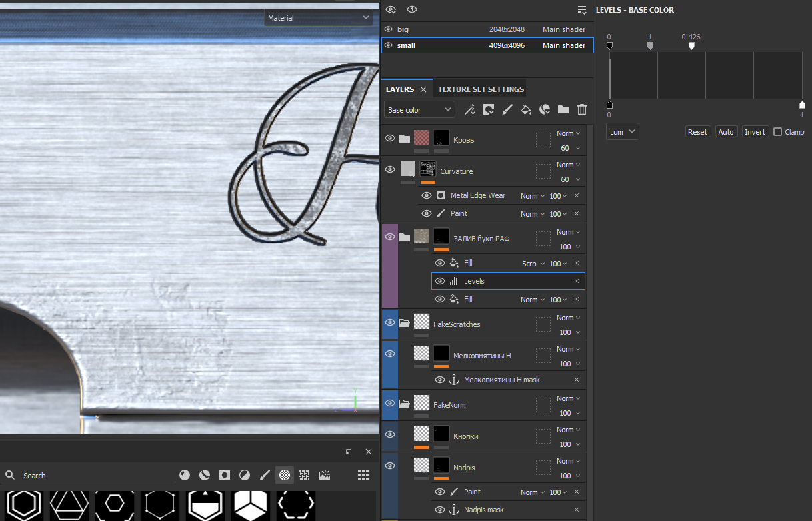Image resolution: width=812 pixels, height=521 pixels.
Task: Close the Layers tab with X
Action: click(x=423, y=89)
